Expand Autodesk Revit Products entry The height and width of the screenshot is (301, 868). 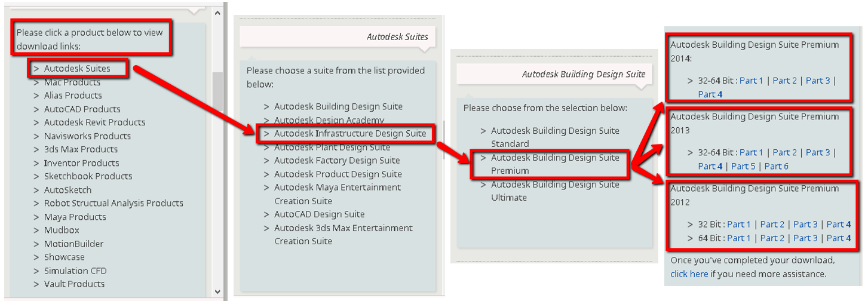[94, 122]
